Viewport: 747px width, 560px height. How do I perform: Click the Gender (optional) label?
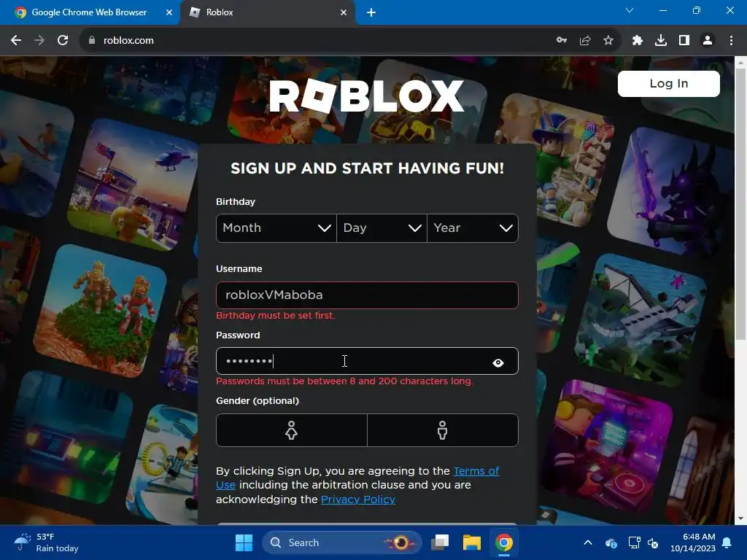click(258, 401)
